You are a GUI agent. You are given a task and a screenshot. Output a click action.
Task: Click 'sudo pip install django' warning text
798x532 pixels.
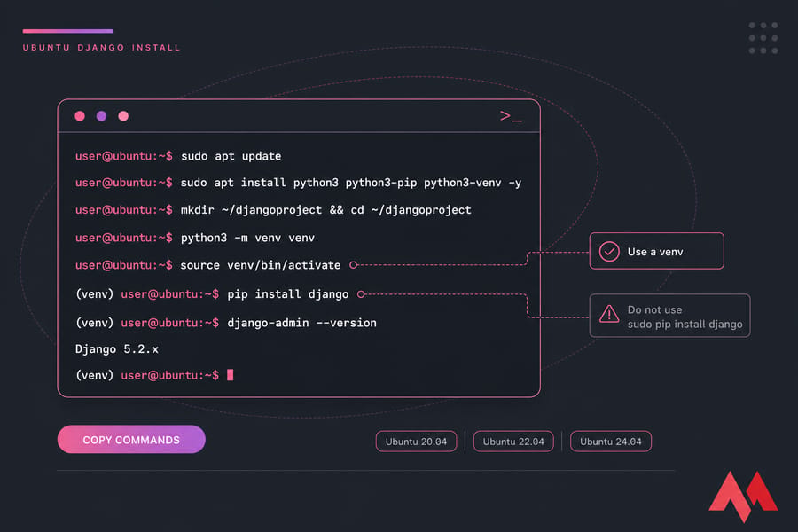685,325
